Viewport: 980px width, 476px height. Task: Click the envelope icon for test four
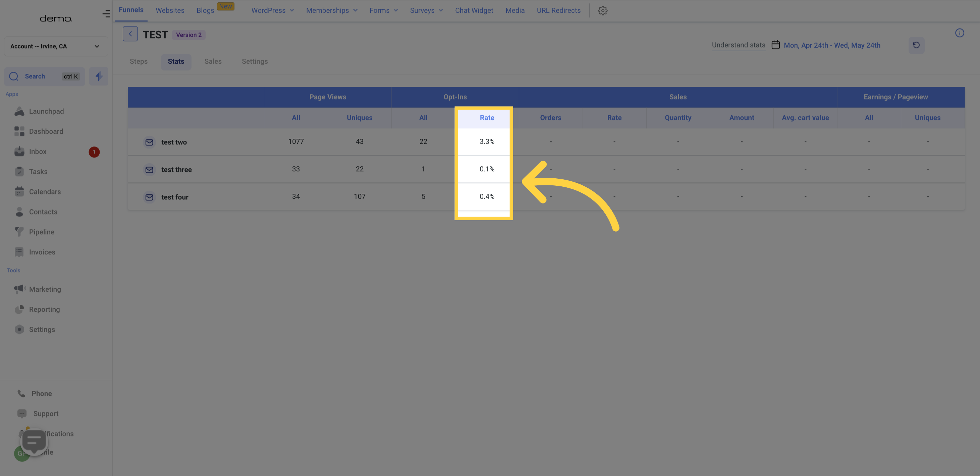[x=150, y=197]
